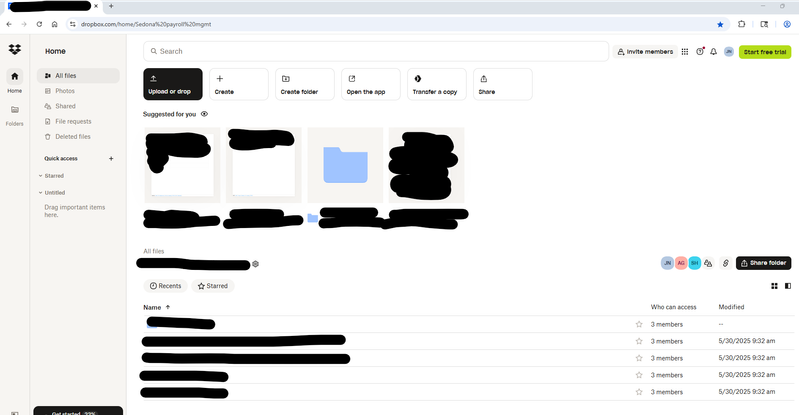This screenshot has width=799, height=415.
Task: Open the suggested blue folder thumbnail
Action: 345,165
